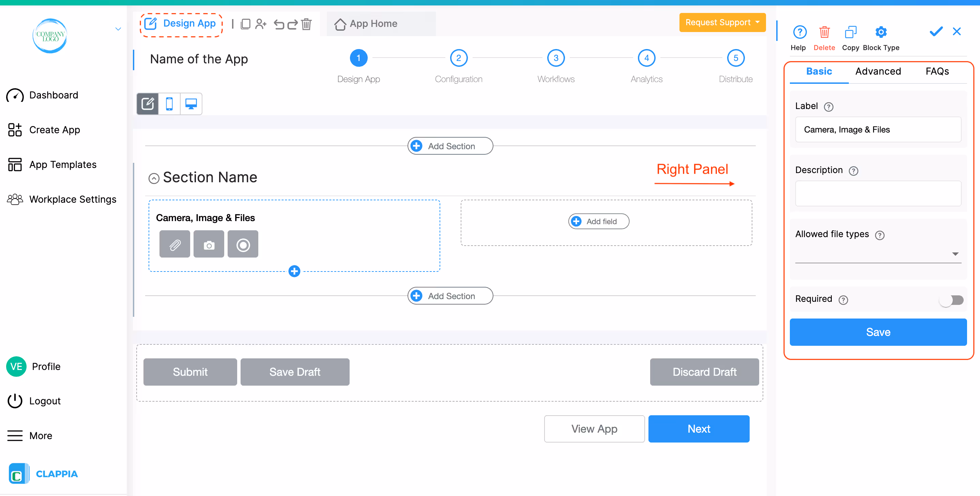The height and width of the screenshot is (496, 980).
Task: Open the FAQs tab
Action: pyautogui.click(x=937, y=71)
